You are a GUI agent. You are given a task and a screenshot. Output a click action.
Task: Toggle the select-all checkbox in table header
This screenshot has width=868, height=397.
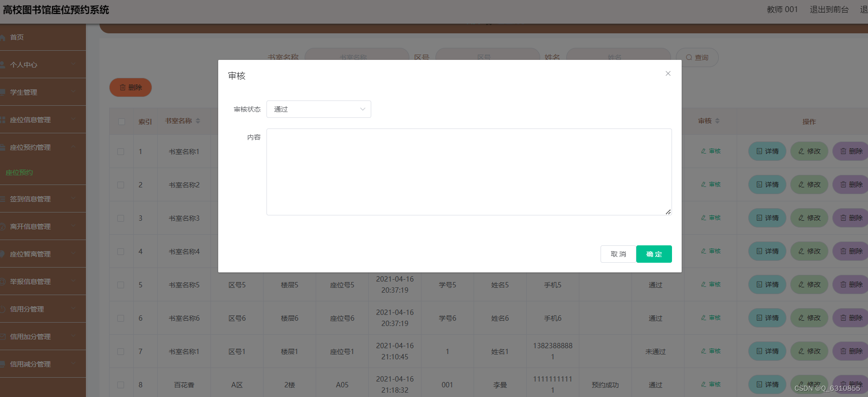click(x=122, y=122)
